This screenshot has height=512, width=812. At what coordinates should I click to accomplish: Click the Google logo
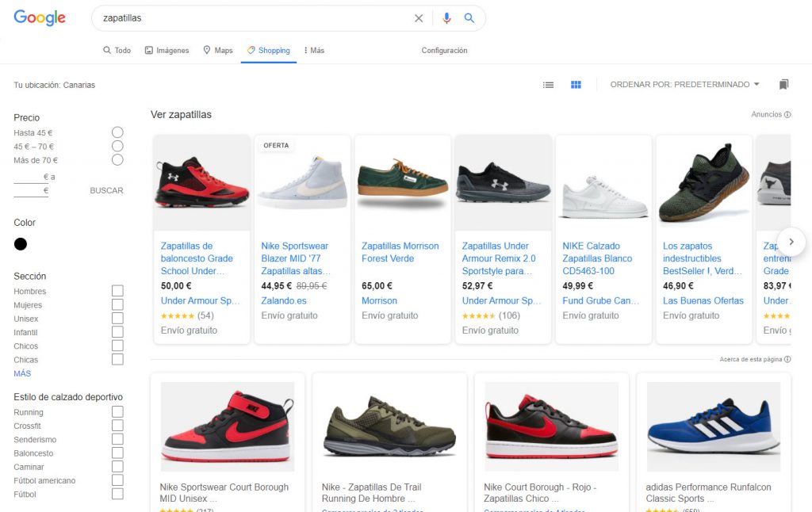39,17
